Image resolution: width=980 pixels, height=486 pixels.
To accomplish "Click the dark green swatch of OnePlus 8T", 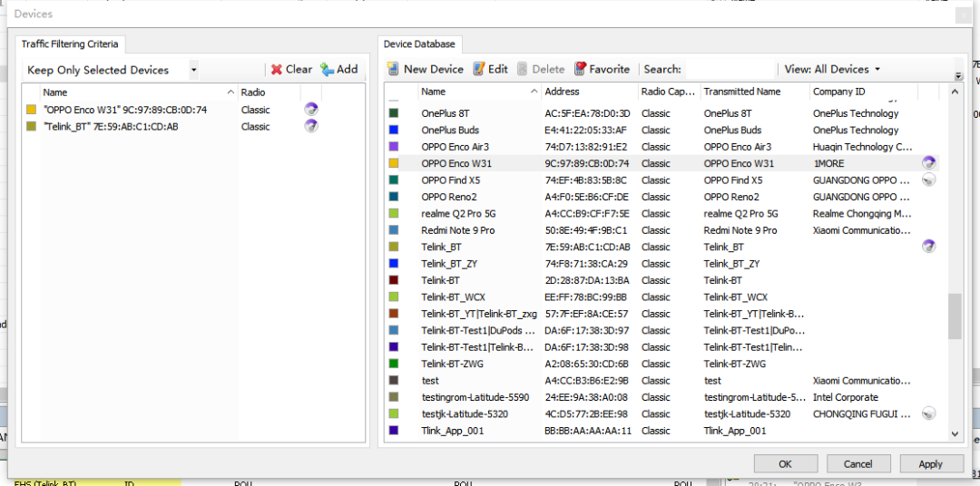I will (394, 113).
